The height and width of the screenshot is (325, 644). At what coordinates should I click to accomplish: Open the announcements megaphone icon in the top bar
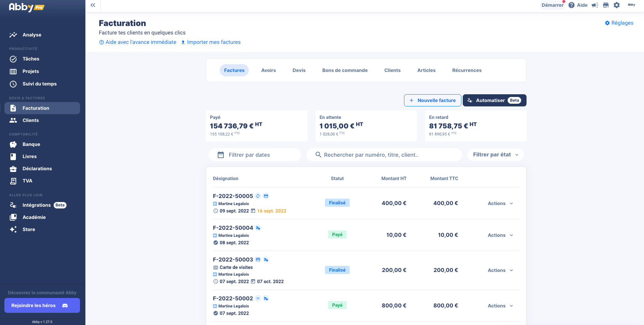pyautogui.click(x=595, y=5)
